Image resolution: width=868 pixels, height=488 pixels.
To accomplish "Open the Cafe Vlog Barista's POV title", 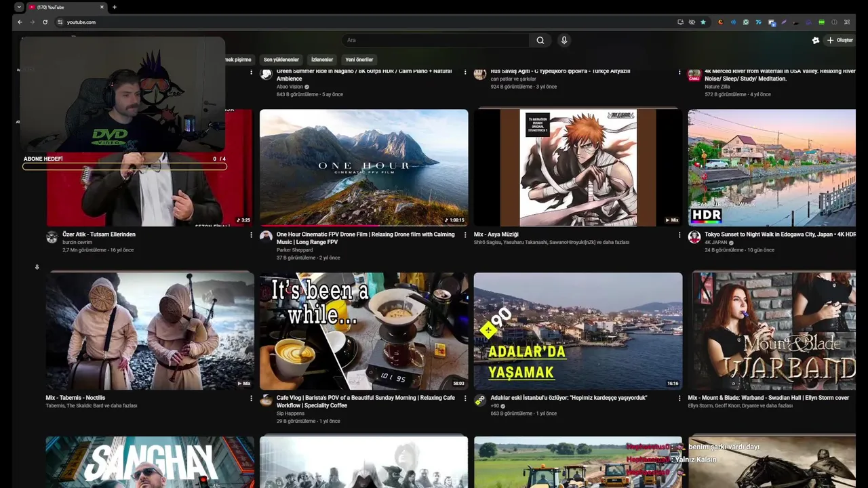I will (x=366, y=402).
